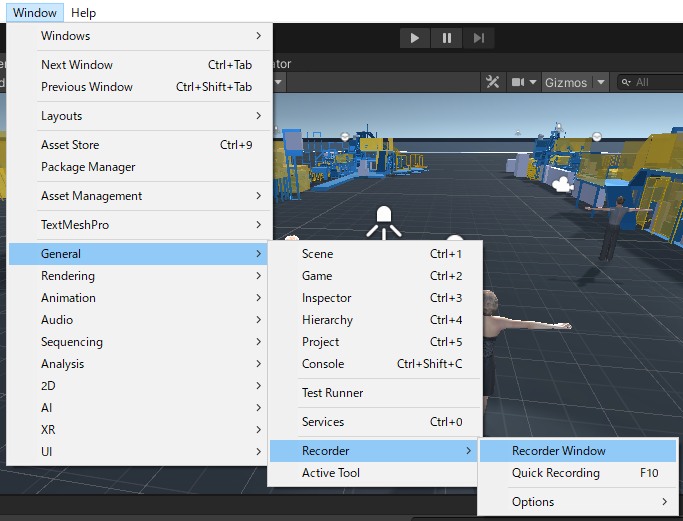Open the scene camera settings icon

(519, 82)
